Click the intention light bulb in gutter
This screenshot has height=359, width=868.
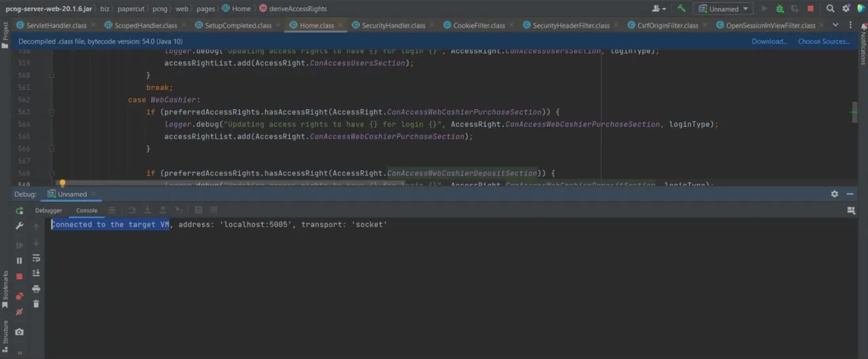pyautogui.click(x=62, y=184)
